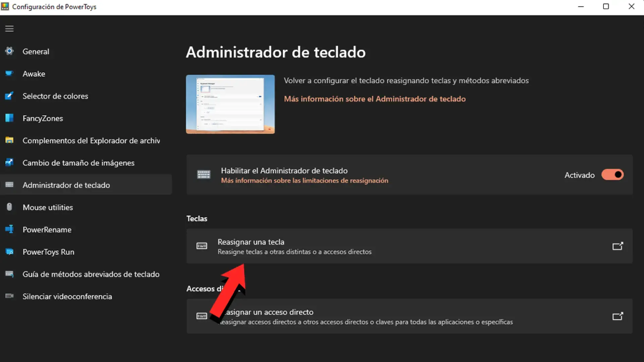Image resolution: width=644 pixels, height=362 pixels.
Task: Click the Keyboard Manager preview image
Action: [x=230, y=104]
